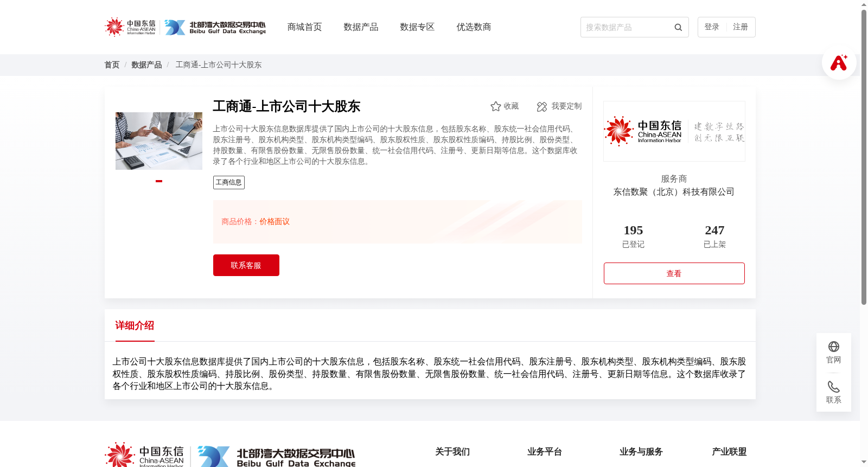Click the red carousel indicator under the thumbnail

tap(159, 181)
